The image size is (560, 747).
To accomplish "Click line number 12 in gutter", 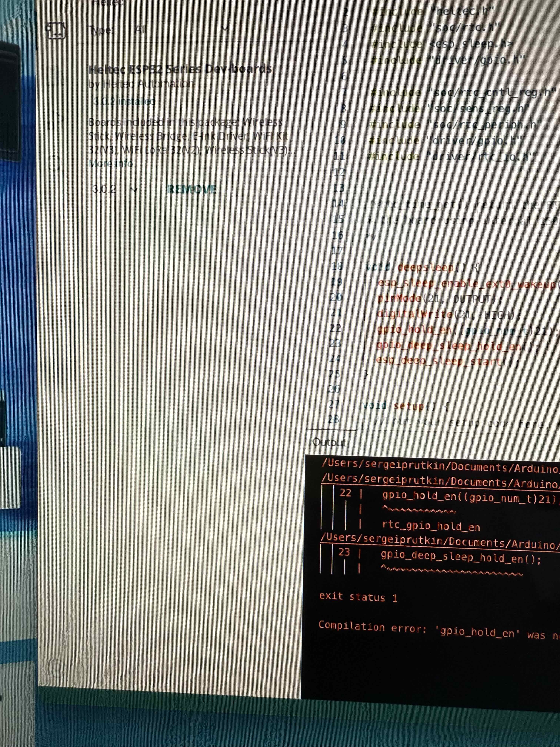I will coord(339,172).
